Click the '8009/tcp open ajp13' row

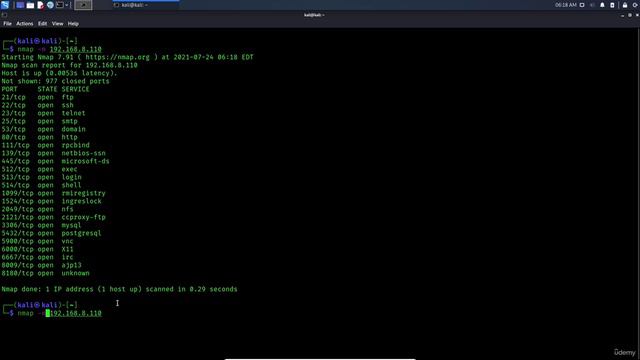pyautogui.click(x=41, y=265)
